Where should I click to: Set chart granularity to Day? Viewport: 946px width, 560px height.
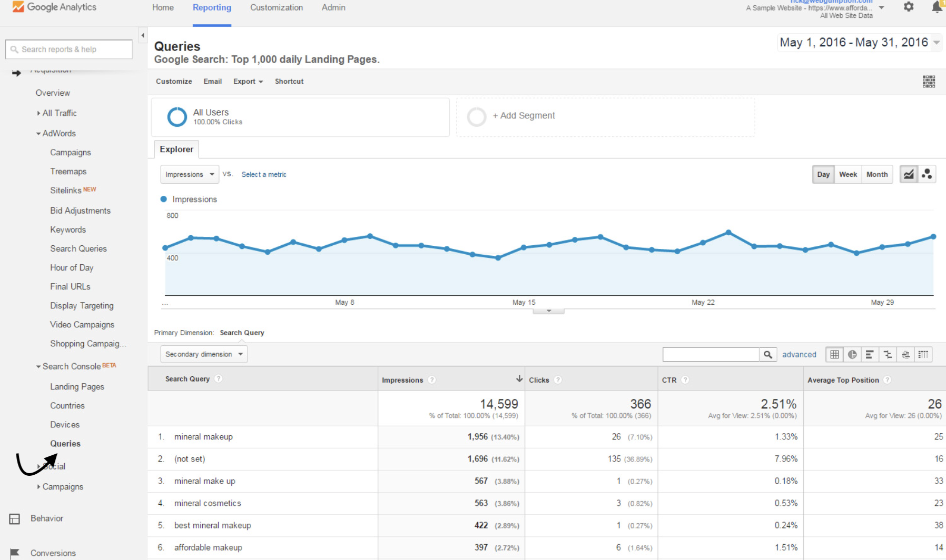coord(823,174)
